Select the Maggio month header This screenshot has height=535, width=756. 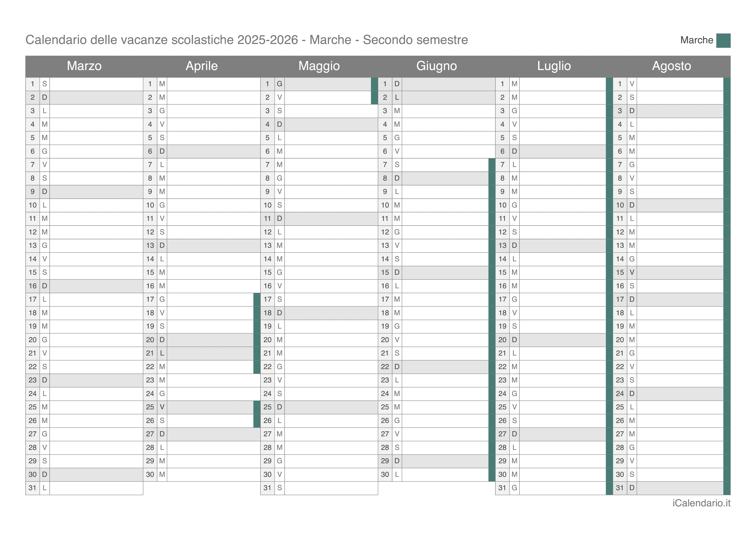click(319, 66)
